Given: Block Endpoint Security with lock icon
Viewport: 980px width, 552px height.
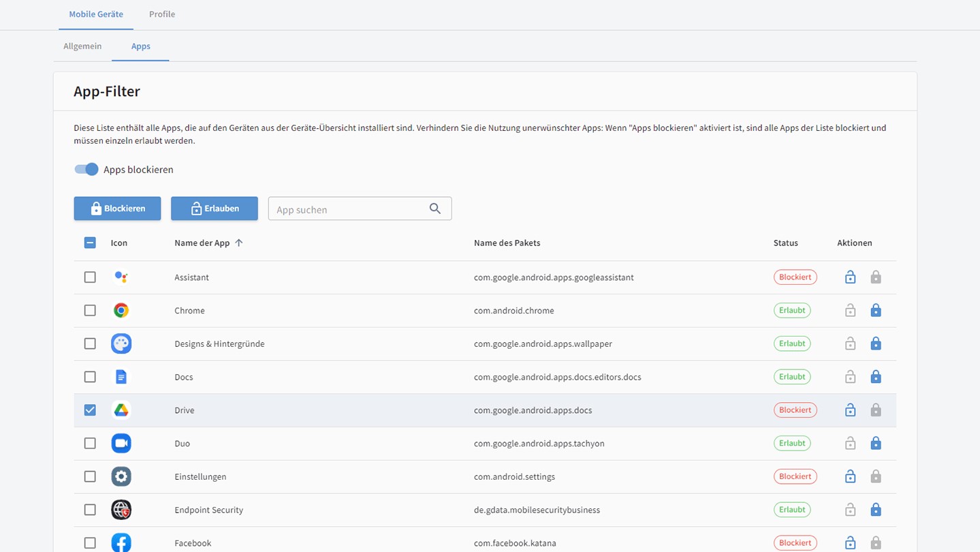Looking at the screenshot, I should 876,510.
